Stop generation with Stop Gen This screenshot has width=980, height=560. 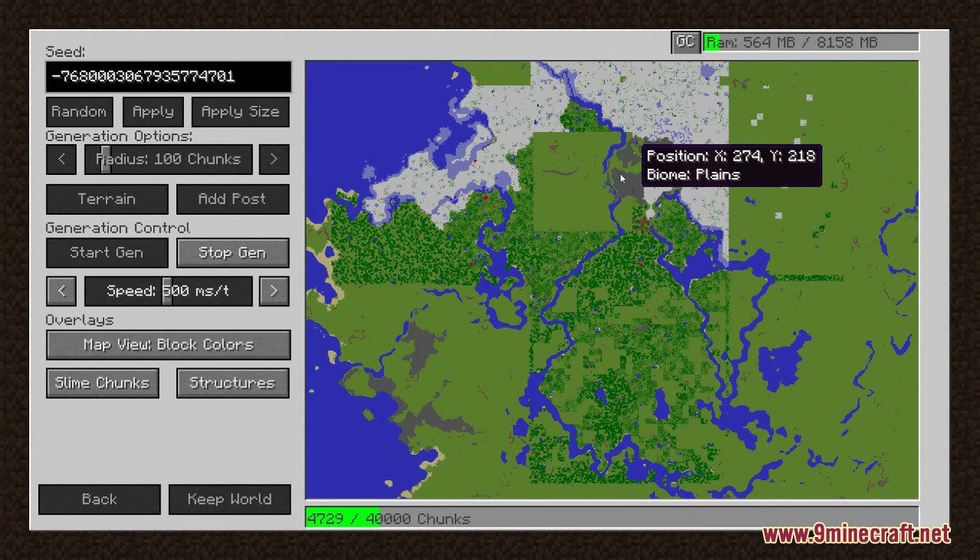pos(233,253)
